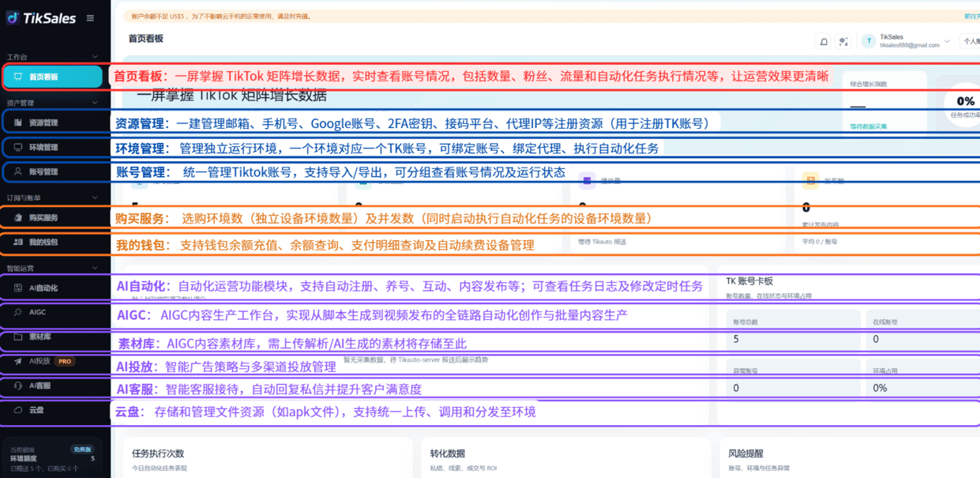This screenshot has height=478, width=980.
Task: Click the 异常账号 value 0 tile
Action: (793, 379)
